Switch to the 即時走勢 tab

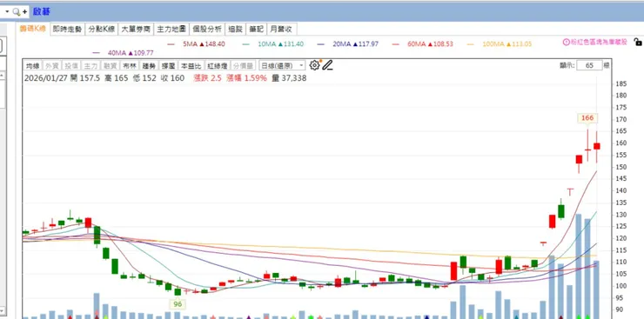click(68, 29)
